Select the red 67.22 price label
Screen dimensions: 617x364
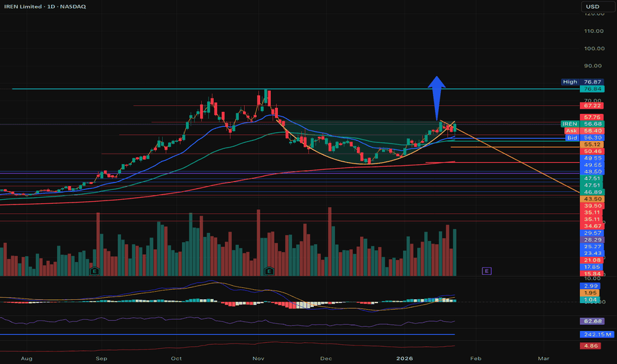pos(592,105)
